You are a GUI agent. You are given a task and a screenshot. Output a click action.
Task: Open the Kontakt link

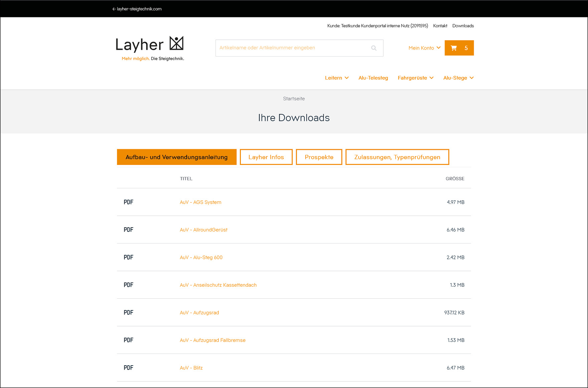(440, 26)
